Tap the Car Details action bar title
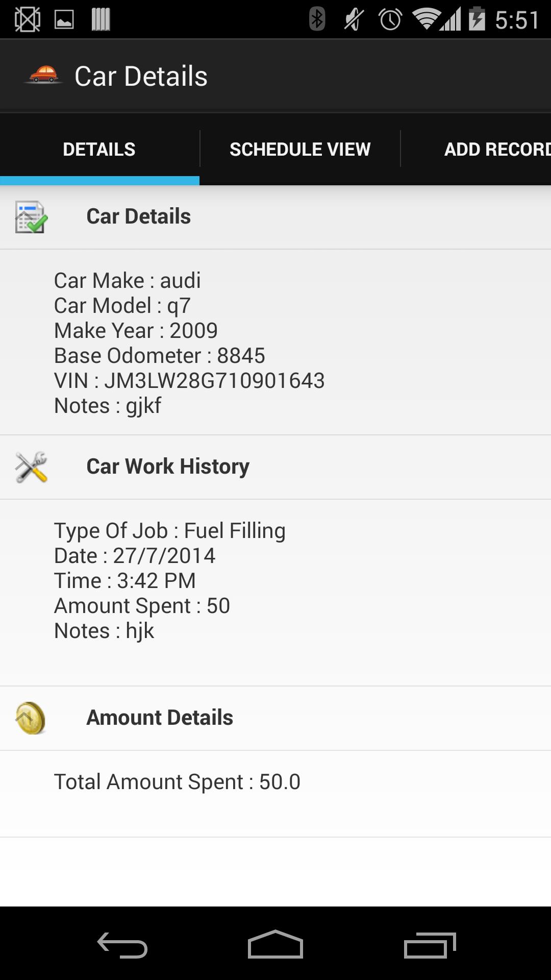Screen dimensions: 551x980 tap(141, 76)
